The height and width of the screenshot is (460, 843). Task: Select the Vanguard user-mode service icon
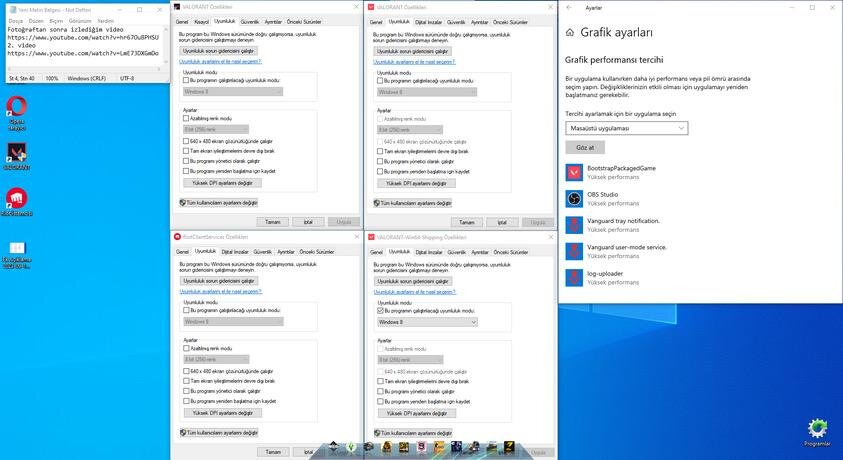pos(574,251)
